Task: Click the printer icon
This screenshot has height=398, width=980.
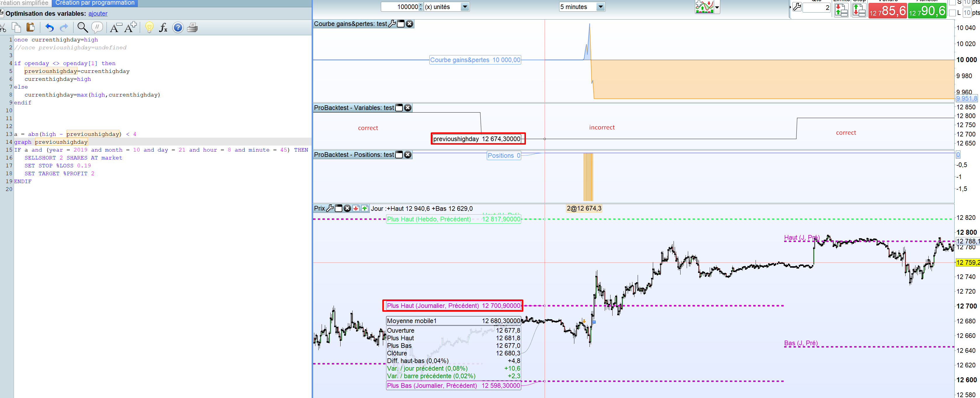Action: click(193, 27)
